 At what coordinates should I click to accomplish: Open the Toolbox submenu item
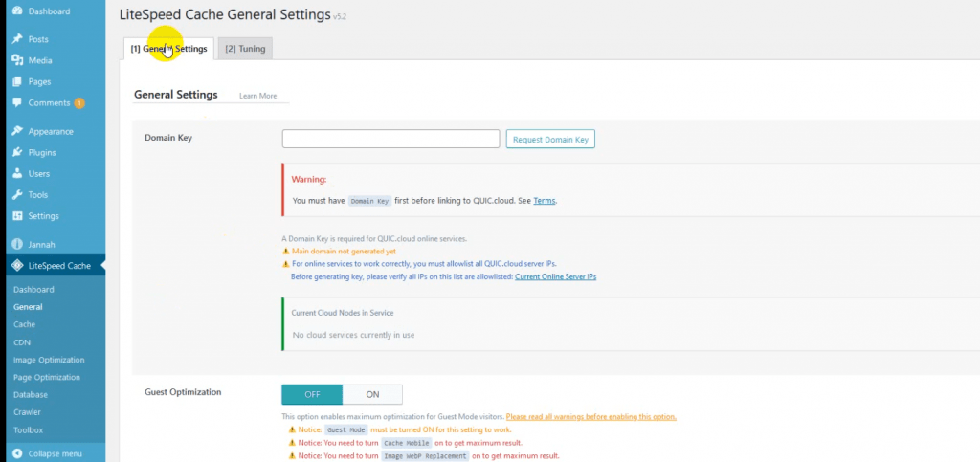tap(28, 430)
